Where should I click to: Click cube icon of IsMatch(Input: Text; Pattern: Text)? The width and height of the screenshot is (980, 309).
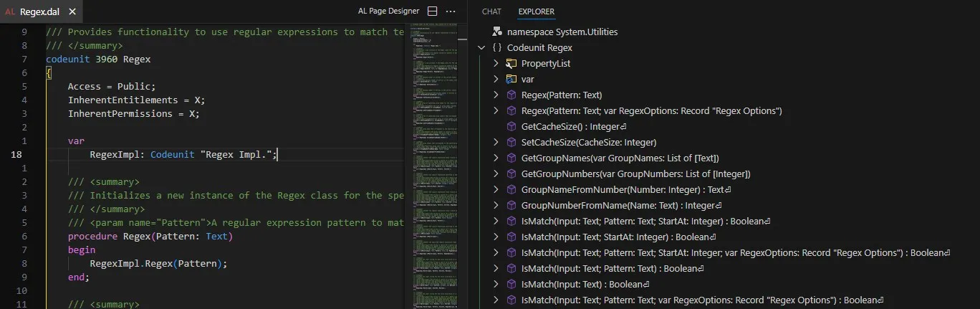(511, 268)
